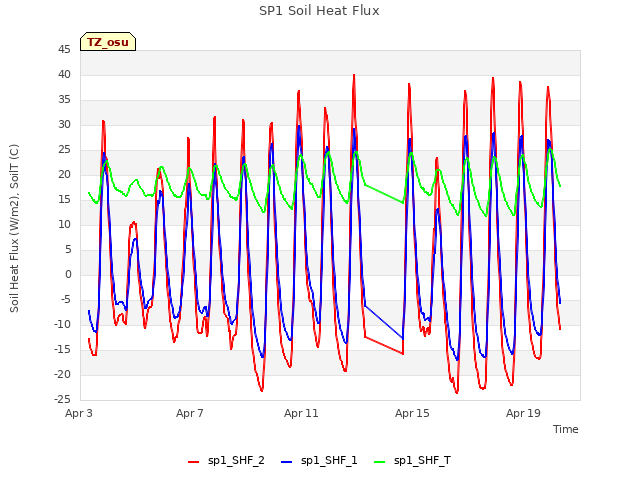Click the 0 y-axis tick label
The image size is (640, 480).
[x=68, y=274]
